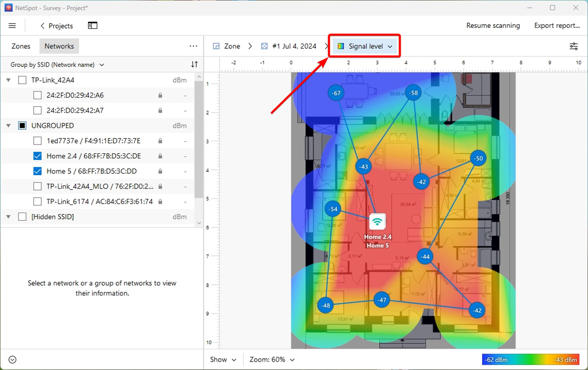Open visualization settings with the sliders icon
The width and height of the screenshot is (588, 370).
(574, 46)
